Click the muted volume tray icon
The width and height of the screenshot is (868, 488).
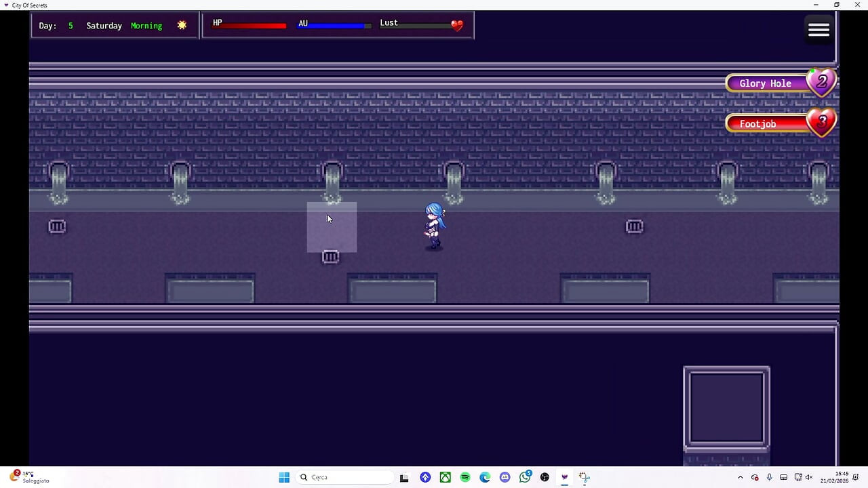click(x=809, y=477)
